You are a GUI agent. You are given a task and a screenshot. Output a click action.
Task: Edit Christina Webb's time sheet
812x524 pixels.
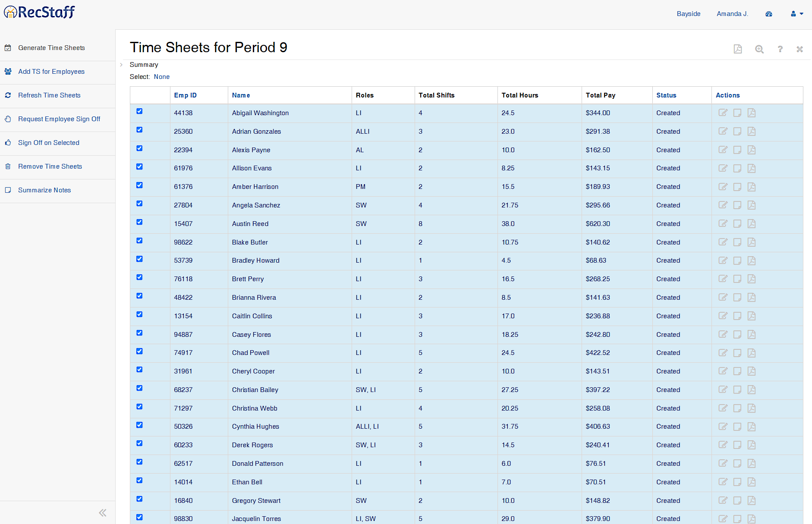(723, 408)
